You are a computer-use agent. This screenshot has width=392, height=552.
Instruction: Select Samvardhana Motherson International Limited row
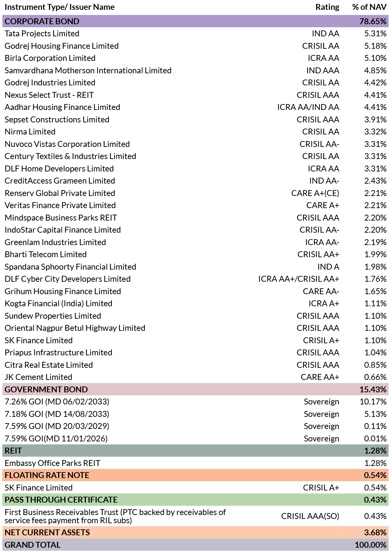click(196, 70)
